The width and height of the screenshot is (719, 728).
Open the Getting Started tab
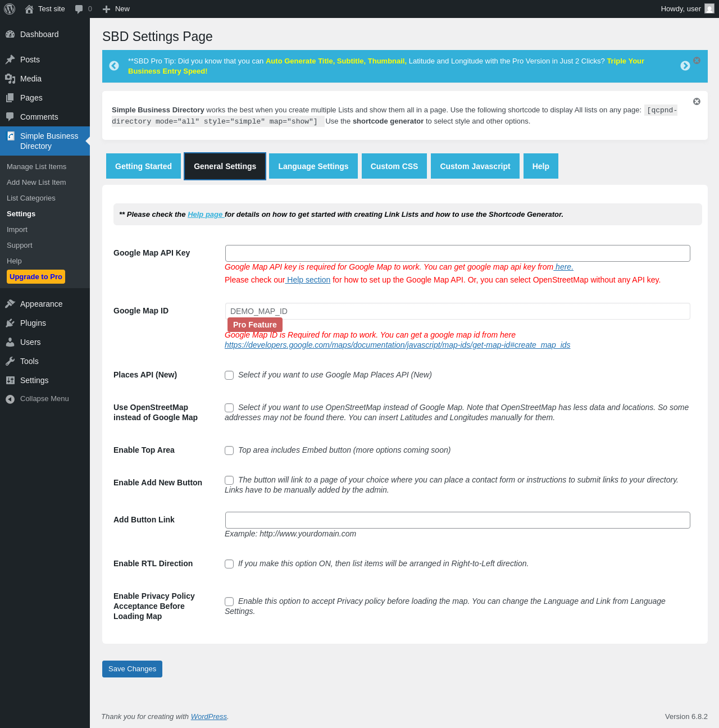click(x=143, y=166)
